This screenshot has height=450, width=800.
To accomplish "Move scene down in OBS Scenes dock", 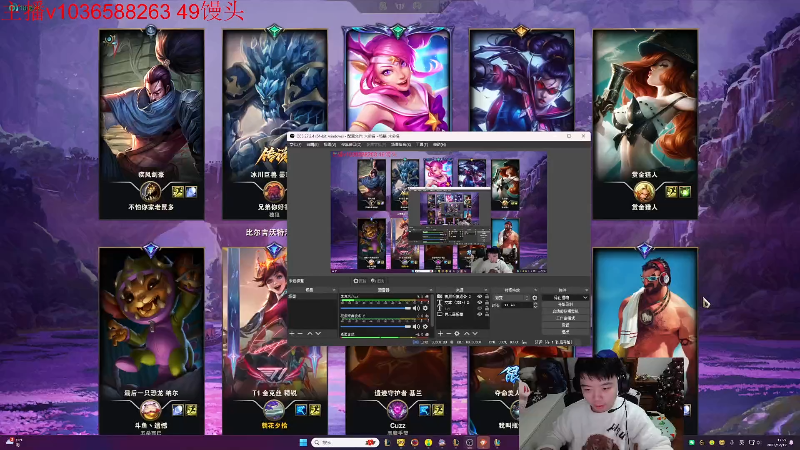I will click(318, 334).
